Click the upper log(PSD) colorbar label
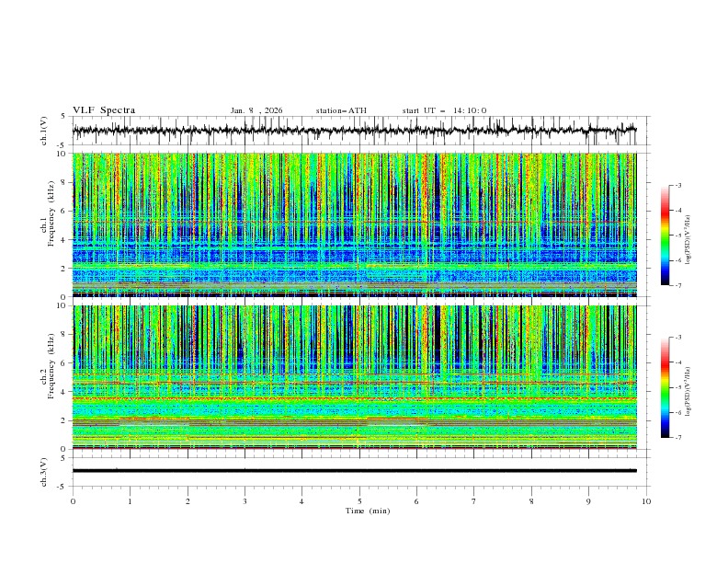Viewport: 728px width, 563px height. tap(688, 240)
